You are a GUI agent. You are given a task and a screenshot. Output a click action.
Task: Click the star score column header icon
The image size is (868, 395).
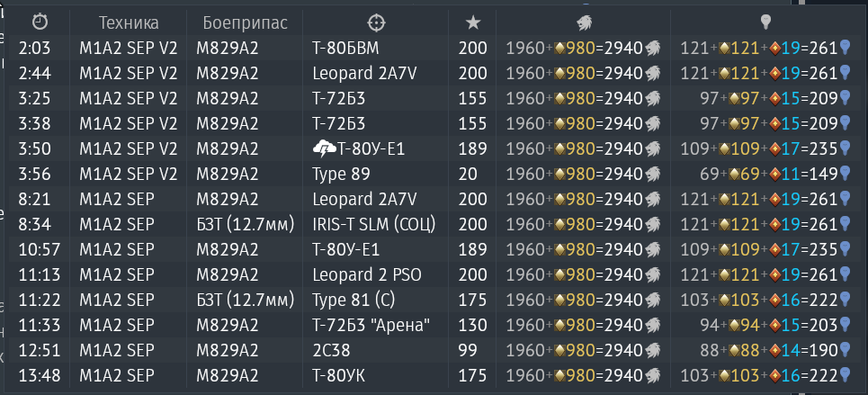(472, 22)
